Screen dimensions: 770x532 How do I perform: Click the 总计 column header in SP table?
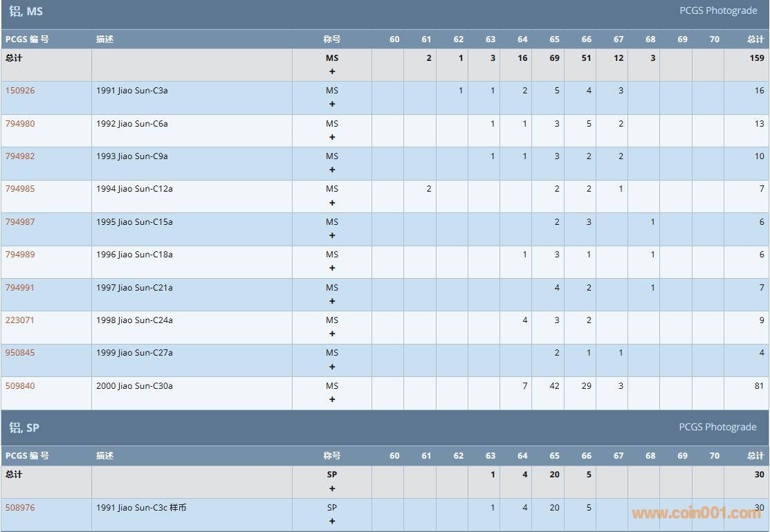(755, 456)
